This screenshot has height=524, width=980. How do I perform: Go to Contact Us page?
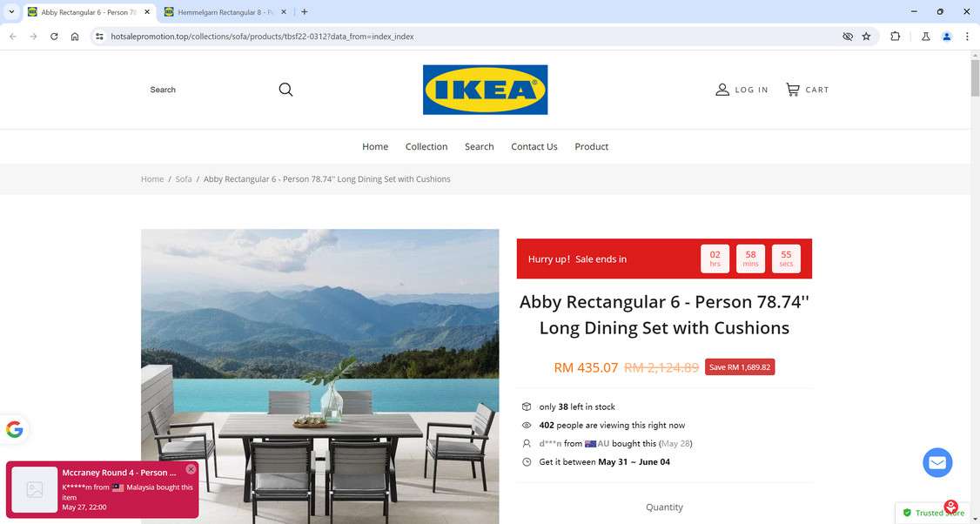(534, 146)
